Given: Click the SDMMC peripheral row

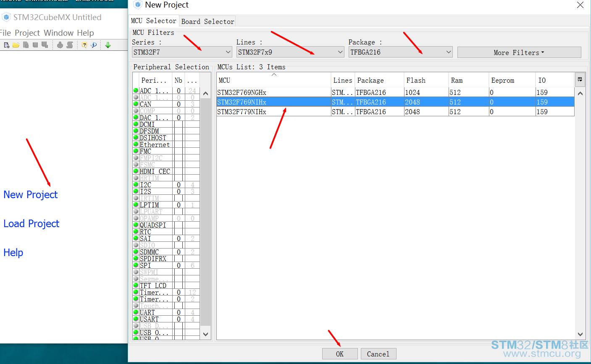Looking at the screenshot, I should (166, 252).
